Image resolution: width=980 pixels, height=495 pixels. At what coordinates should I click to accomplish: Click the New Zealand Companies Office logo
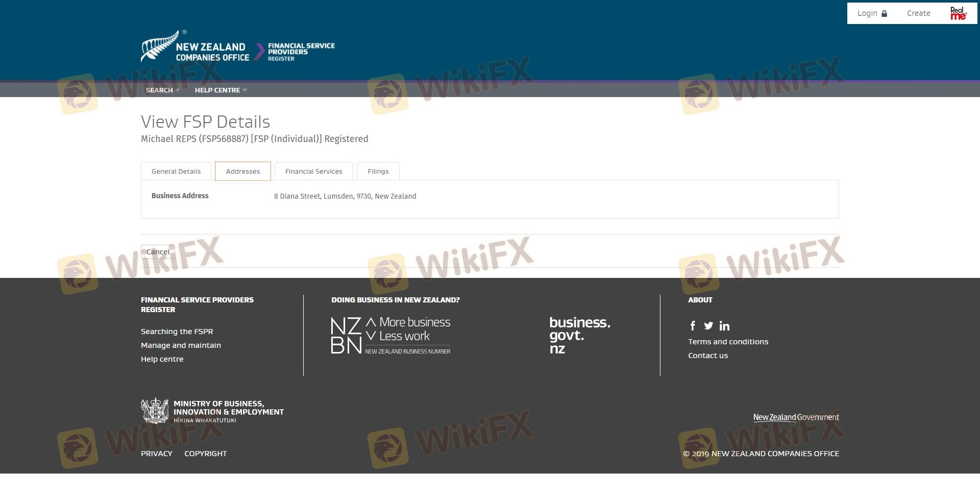[195, 47]
